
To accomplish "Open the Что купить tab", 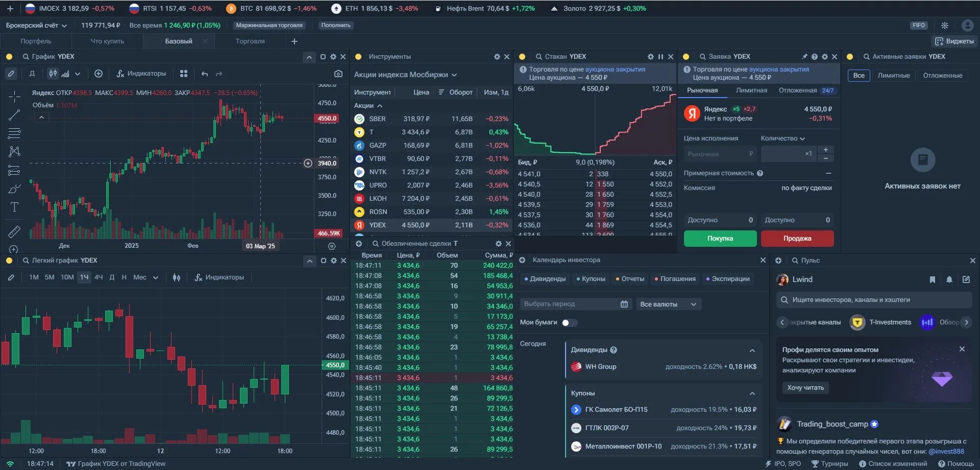I will click(x=107, y=41).
